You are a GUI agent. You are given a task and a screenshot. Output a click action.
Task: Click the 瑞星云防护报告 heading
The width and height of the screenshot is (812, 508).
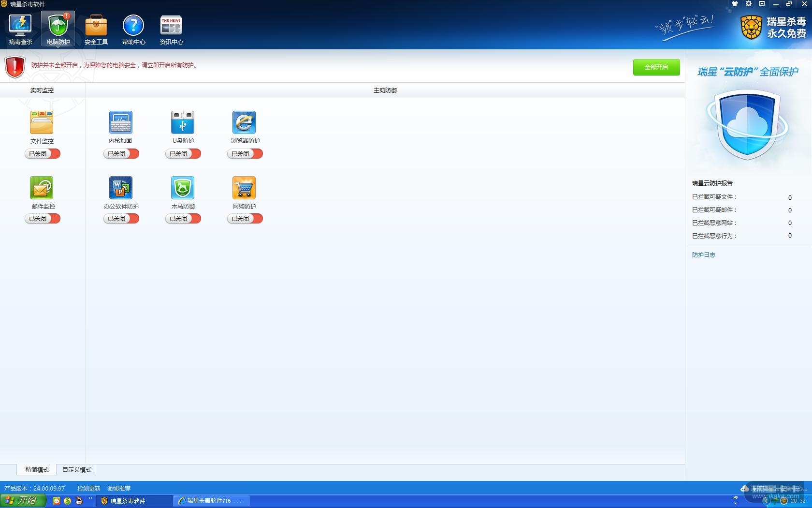click(712, 183)
